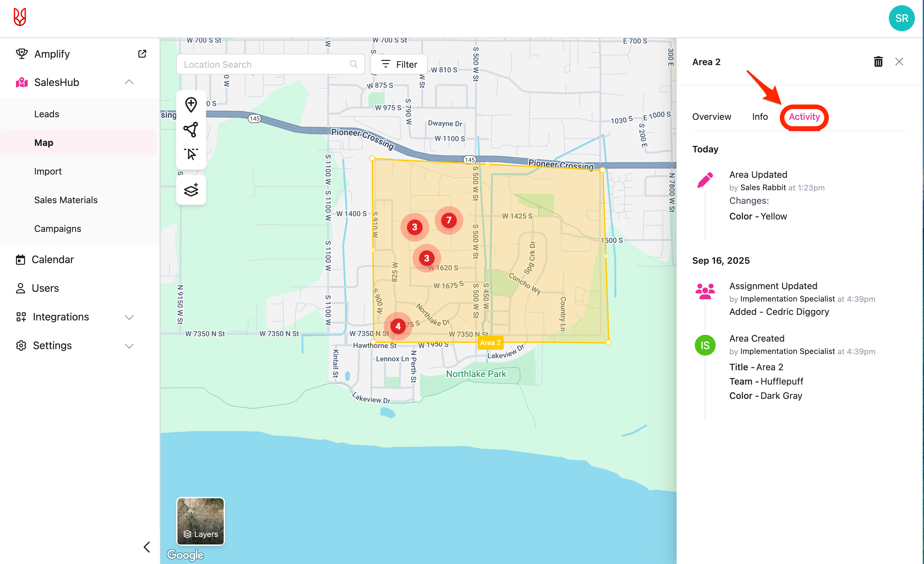Expand the Integrations menu

tap(129, 317)
